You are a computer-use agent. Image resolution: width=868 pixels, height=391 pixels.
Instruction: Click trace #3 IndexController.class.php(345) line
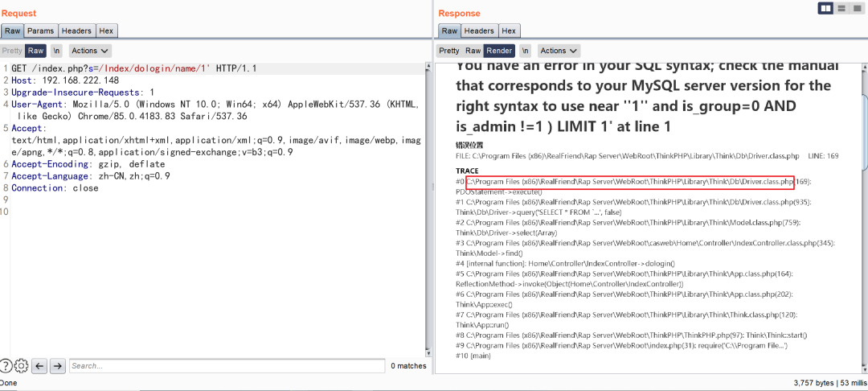645,243
